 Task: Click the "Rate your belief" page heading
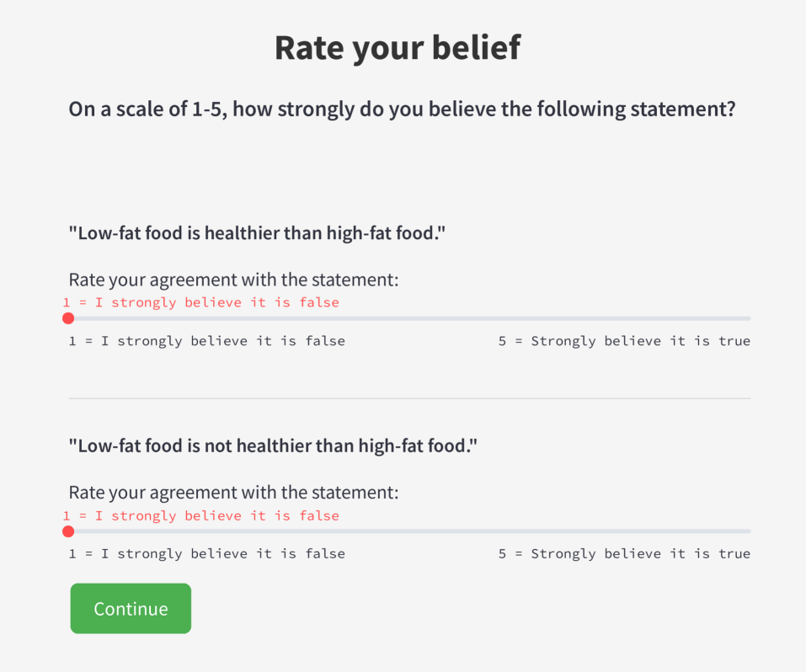coord(398,48)
